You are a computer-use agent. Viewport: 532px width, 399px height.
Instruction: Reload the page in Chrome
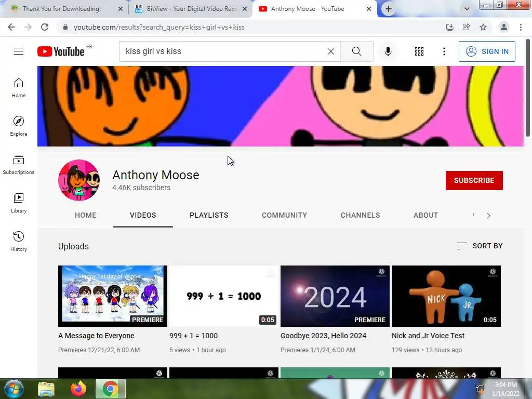coord(45,27)
